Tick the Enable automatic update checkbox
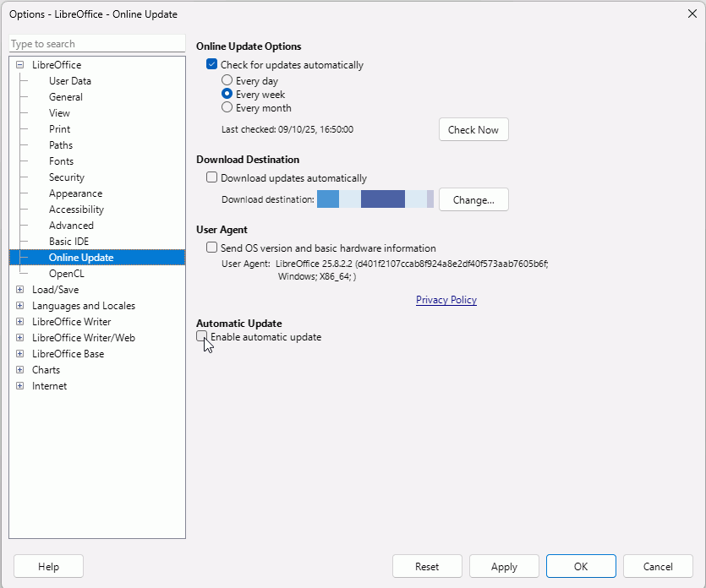The width and height of the screenshot is (706, 588). click(202, 337)
